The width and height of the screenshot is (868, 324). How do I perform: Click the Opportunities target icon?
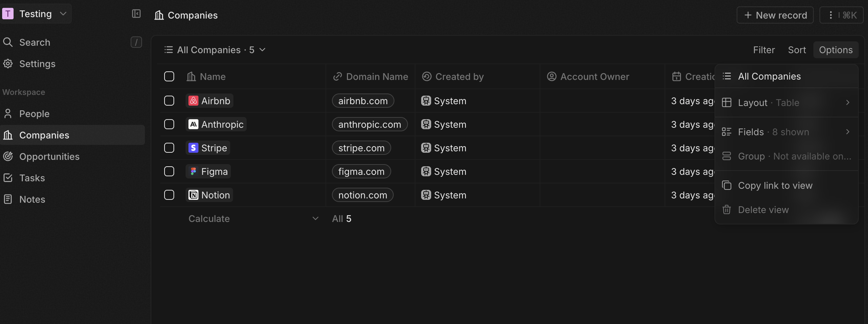[8, 156]
